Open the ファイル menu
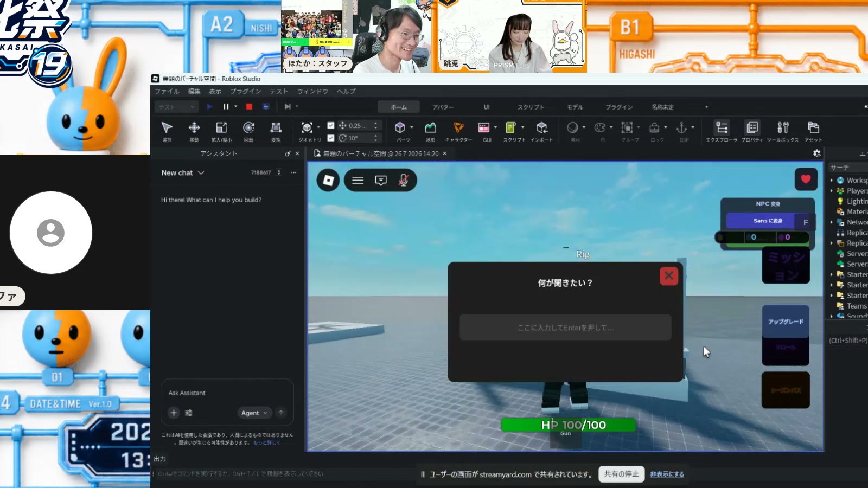Image resolution: width=868 pixels, height=488 pixels. click(167, 91)
